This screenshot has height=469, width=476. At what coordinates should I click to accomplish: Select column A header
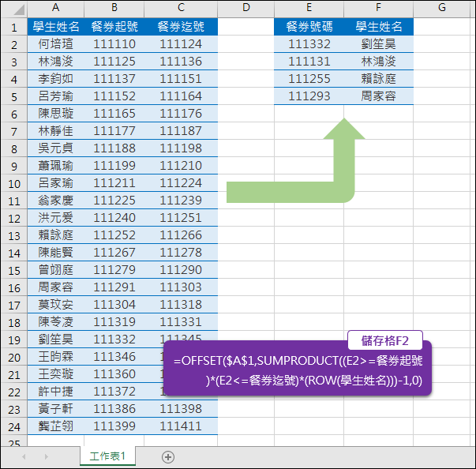pos(55,8)
